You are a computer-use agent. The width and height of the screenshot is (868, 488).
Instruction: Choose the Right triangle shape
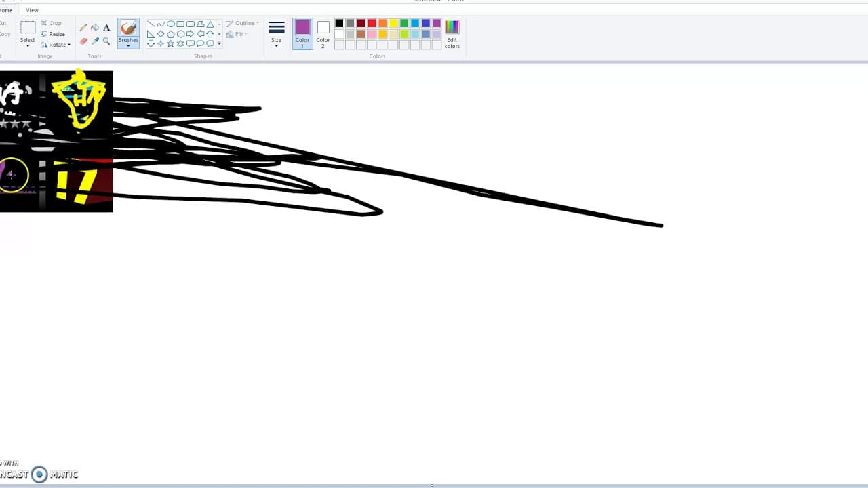click(151, 34)
